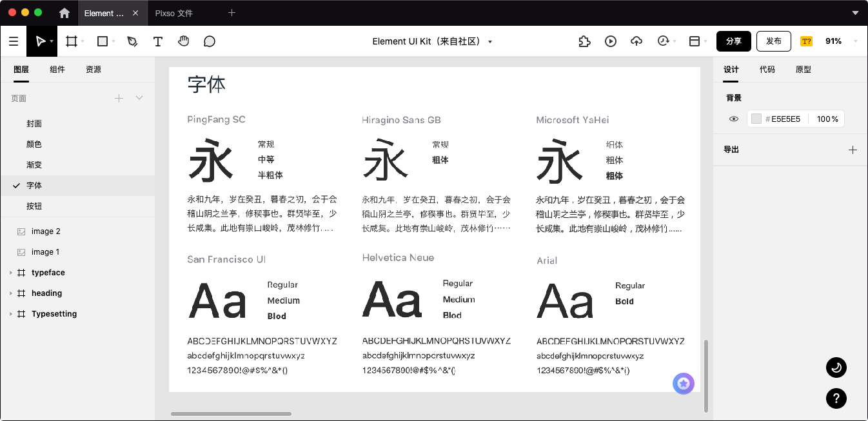Select the Pen tool

tap(132, 41)
